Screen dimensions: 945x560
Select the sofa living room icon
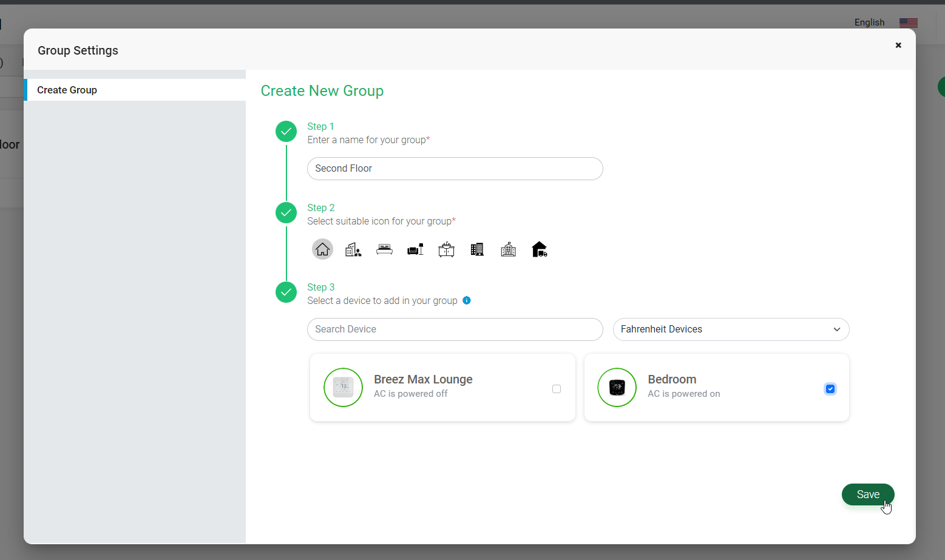415,249
